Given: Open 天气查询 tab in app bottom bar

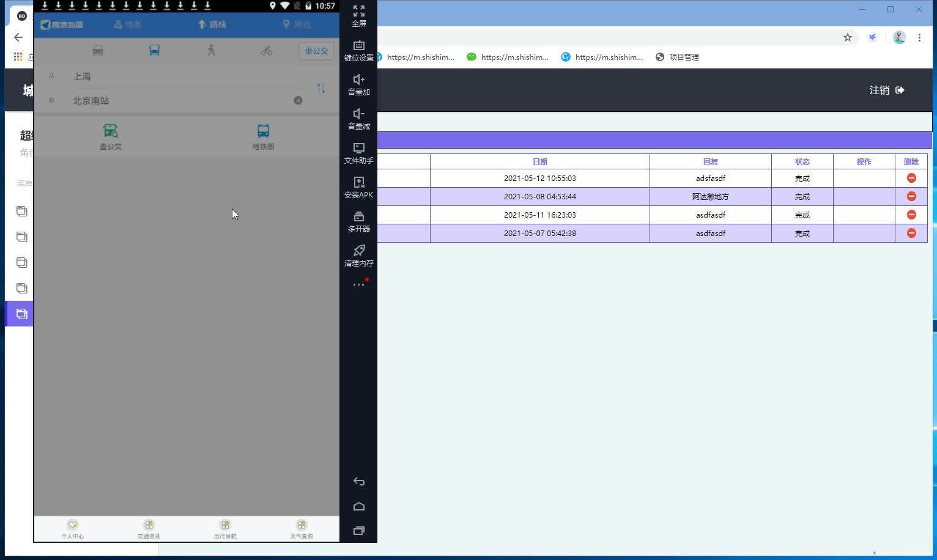Looking at the screenshot, I should [302, 529].
